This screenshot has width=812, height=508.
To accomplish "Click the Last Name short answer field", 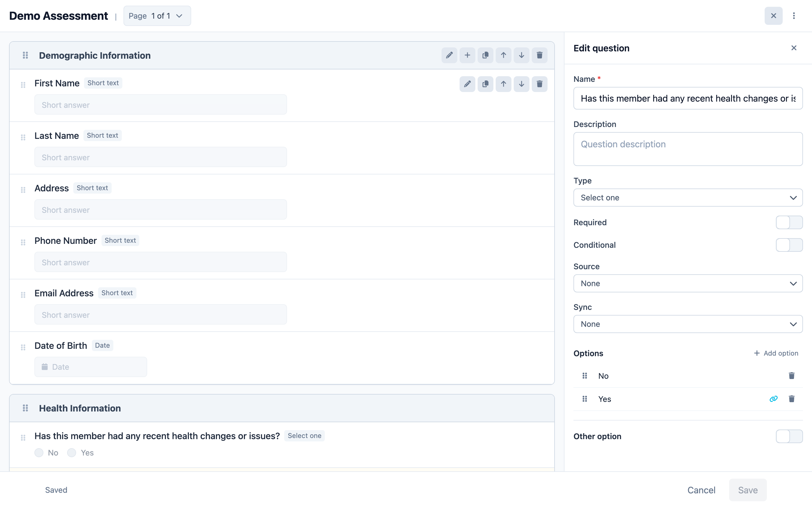I will (160, 157).
